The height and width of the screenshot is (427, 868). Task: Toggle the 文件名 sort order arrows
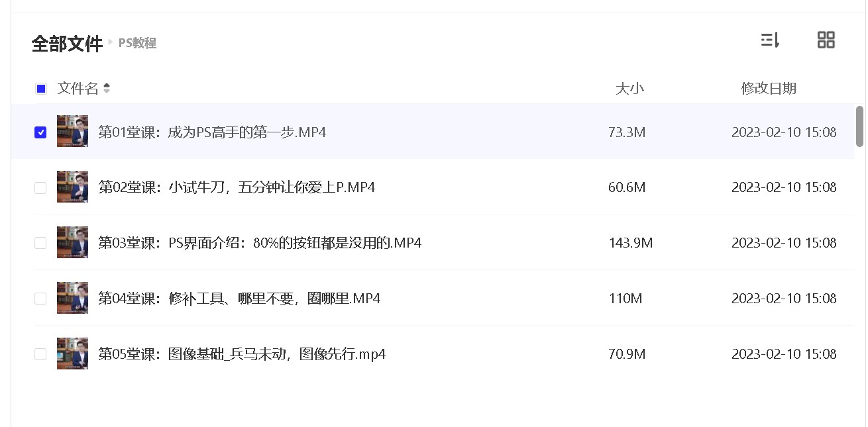click(107, 88)
